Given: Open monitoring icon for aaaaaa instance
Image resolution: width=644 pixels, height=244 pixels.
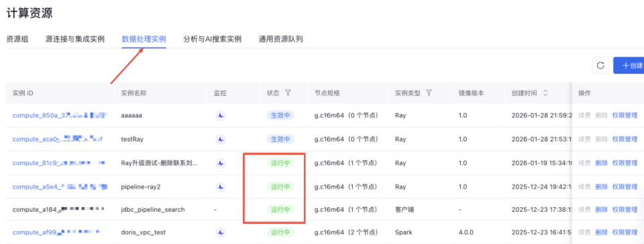Looking at the screenshot, I should point(221,116).
